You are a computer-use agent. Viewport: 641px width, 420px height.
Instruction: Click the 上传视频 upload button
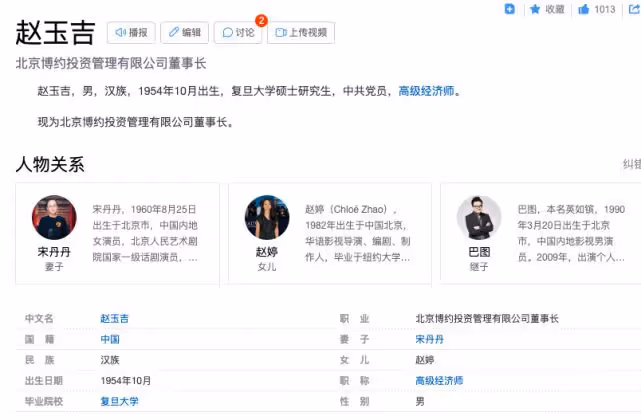[x=301, y=33]
